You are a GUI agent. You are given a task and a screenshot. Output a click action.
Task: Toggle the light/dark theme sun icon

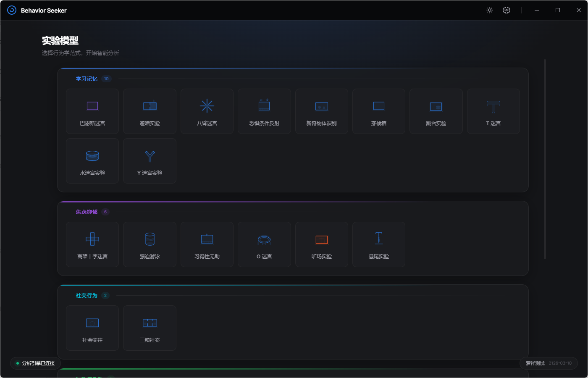click(490, 10)
